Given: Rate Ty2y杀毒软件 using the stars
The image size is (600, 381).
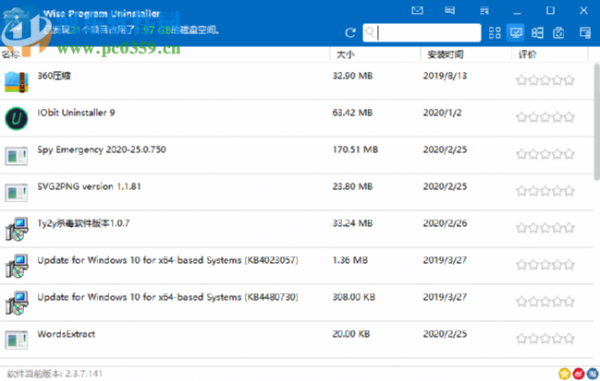Looking at the screenshot, I should click(x=545, y=228).
